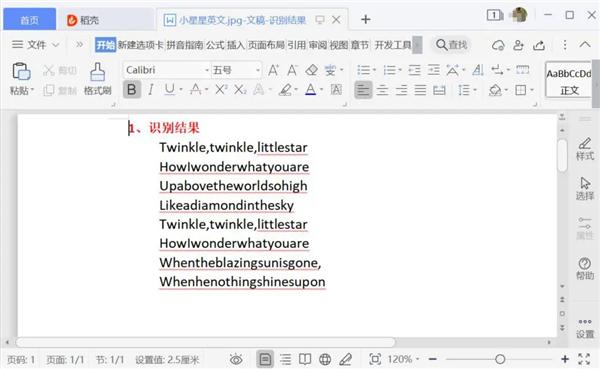Click the character border icon
This screenshot has width=600, height=369.
click(336, 90)
